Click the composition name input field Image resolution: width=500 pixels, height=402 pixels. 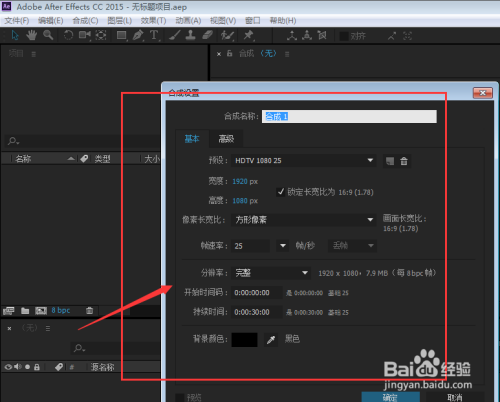click(x=349, y=116)
